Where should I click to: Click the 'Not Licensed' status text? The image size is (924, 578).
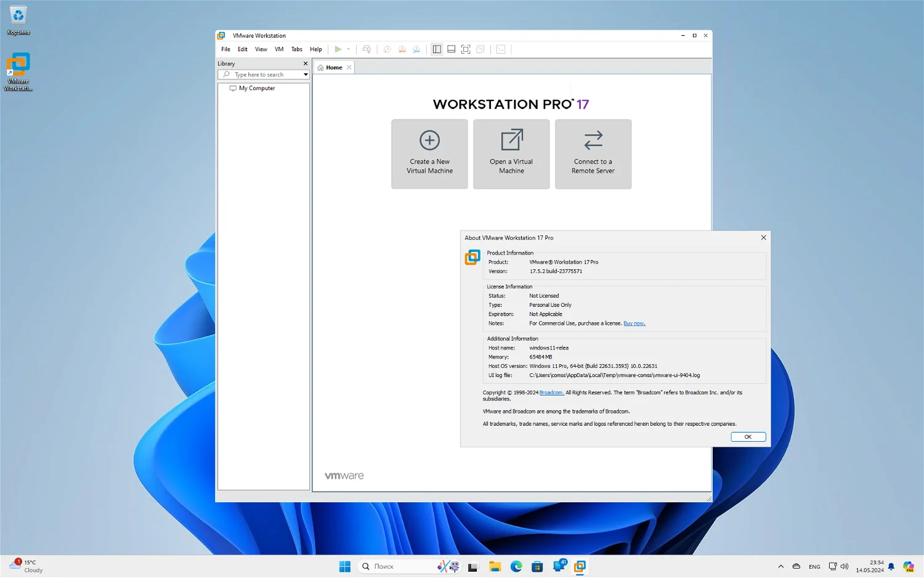(544, 296)
